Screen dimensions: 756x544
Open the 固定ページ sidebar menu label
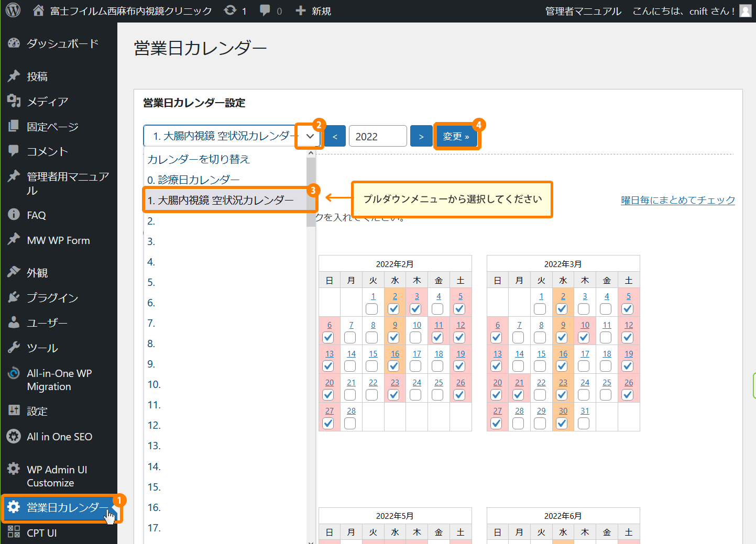pyautogui.click(x=52, y=127)
